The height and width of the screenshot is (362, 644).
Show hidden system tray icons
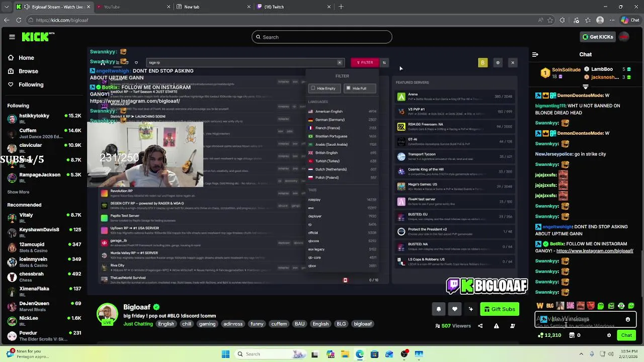click(581, 354)
